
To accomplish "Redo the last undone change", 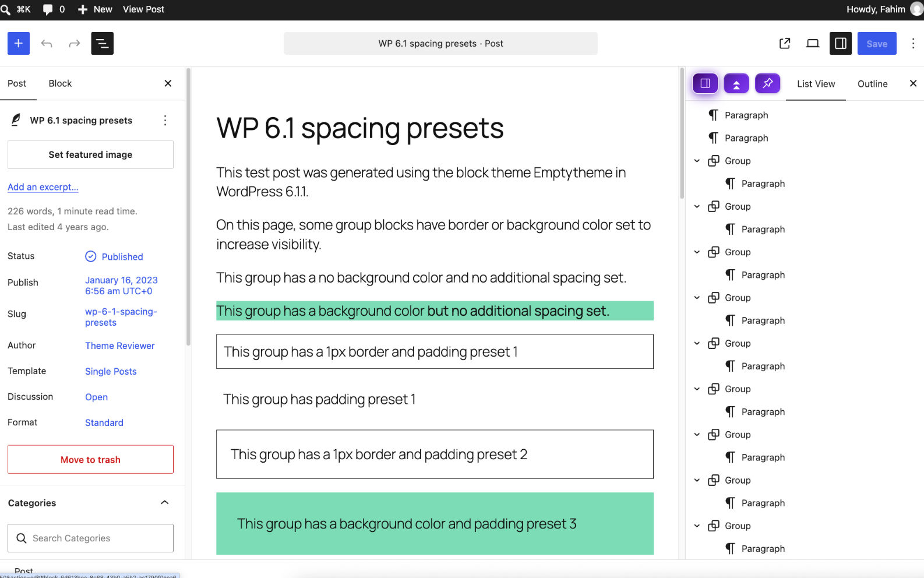I will 74,43.
